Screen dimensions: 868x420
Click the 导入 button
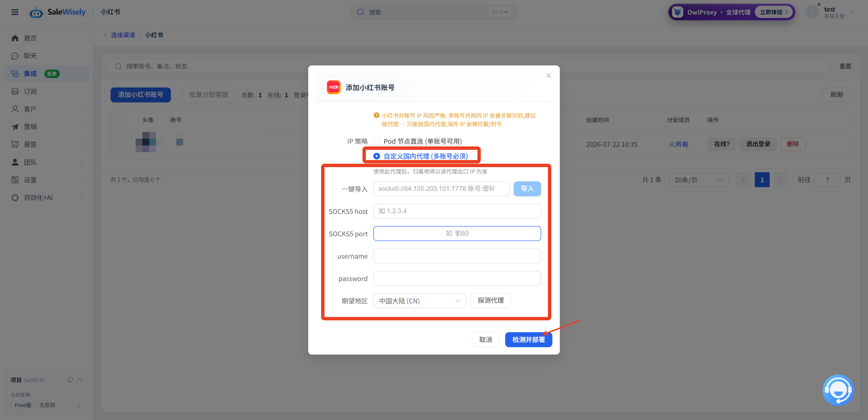coord(527,189)
